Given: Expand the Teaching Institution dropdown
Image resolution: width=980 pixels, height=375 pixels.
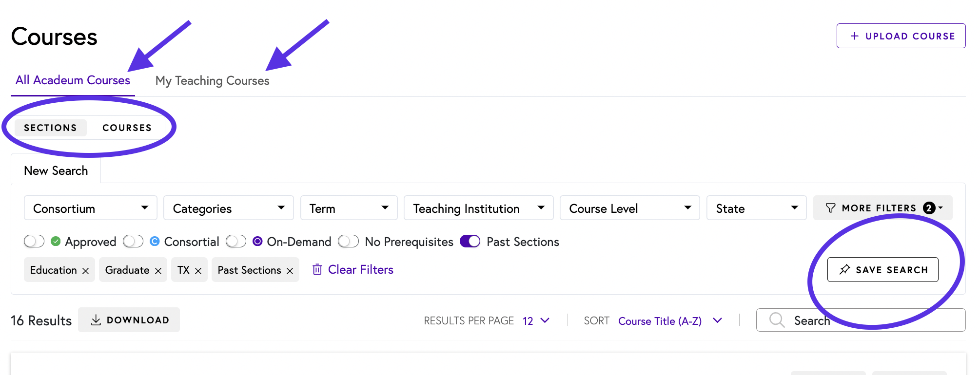Looking at the screenshot, I should click(478, 208).
